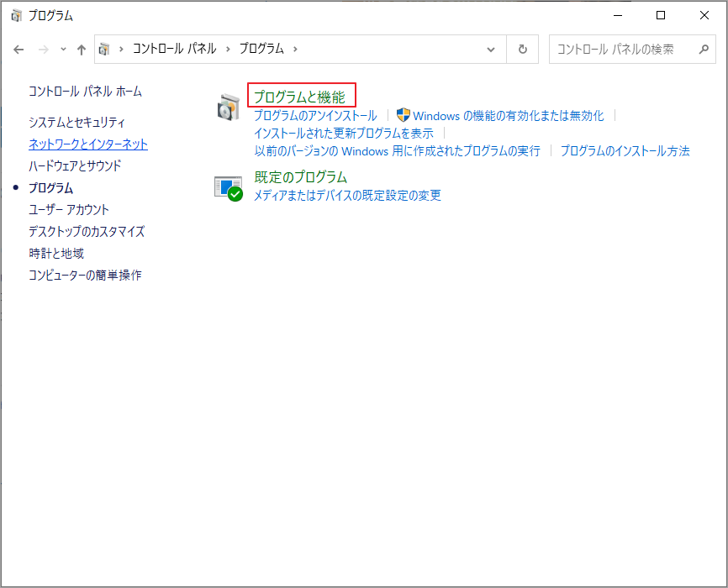This screenshot has height=588, width=728.
Task: Expand the chevron after コントロール パネル in breadcrumb
Action: click(x=228, y=49)
